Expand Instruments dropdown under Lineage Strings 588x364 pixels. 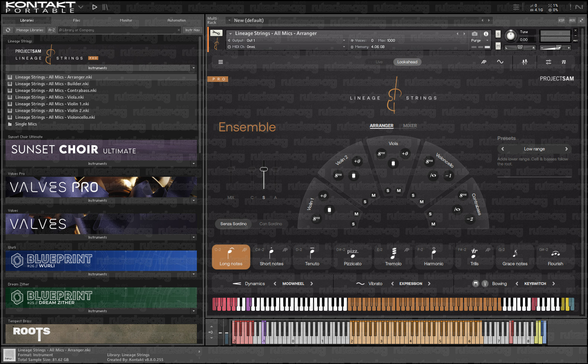pyautogui.click(x=194, y=68)
